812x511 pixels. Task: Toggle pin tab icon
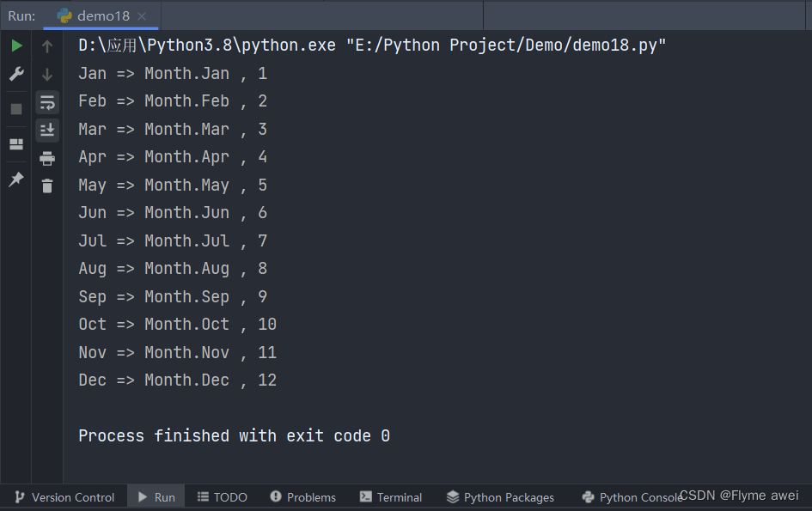coord(16,179)
